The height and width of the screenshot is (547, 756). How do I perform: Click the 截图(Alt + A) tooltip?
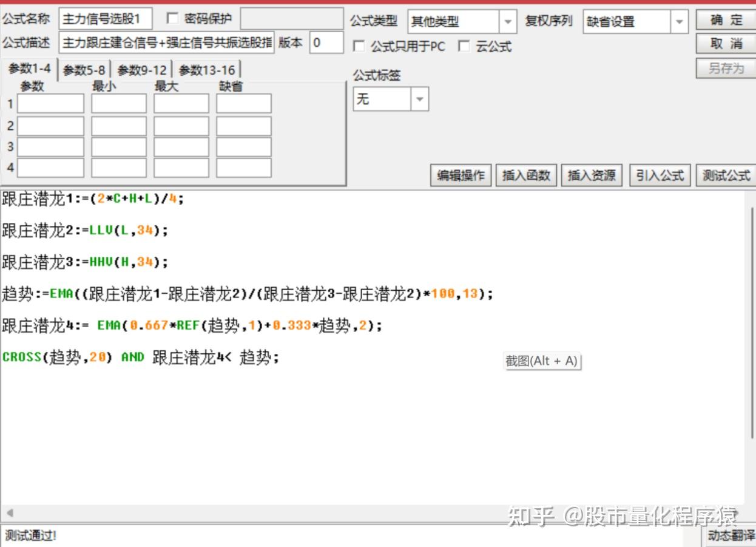pyautogui.click(x=542, y=361)
